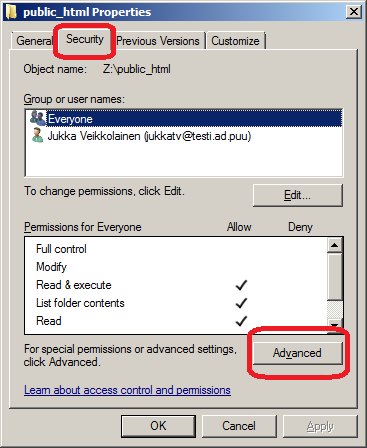This screenshot has width=367, height=448.
Task: Click the permissions list scrollbar thumb
Action: tap(334, 277)
